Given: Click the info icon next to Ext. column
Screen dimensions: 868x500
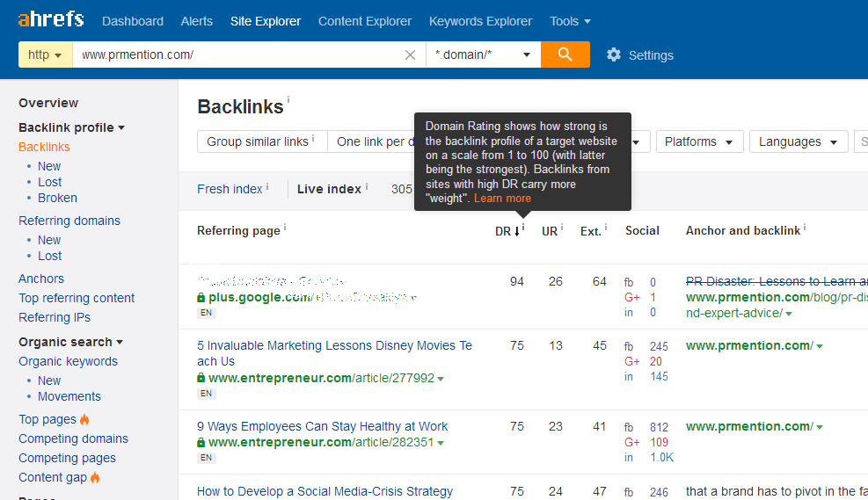Looking at the screenshot, I should [606, 227].
